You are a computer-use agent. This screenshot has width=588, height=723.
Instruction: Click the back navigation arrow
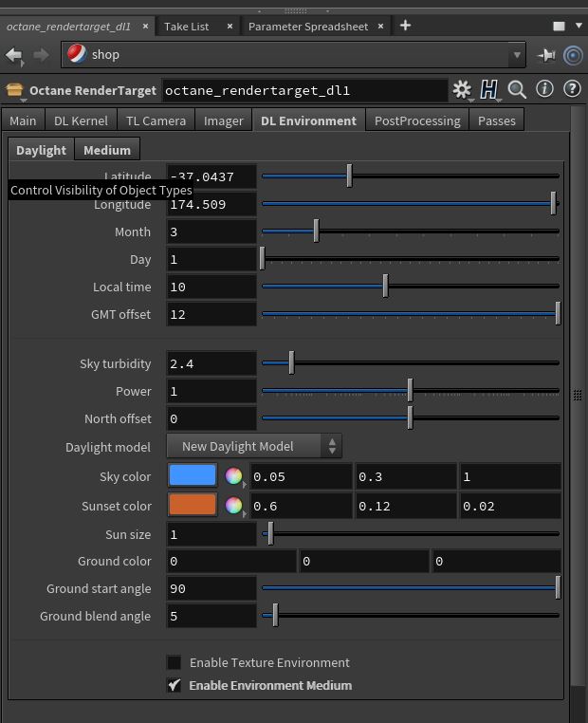pos(14,55)
